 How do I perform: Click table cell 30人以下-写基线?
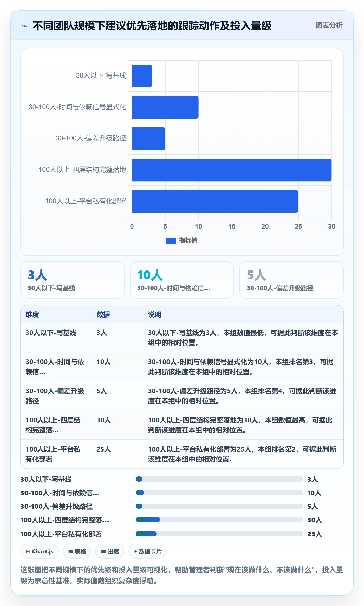51,333
